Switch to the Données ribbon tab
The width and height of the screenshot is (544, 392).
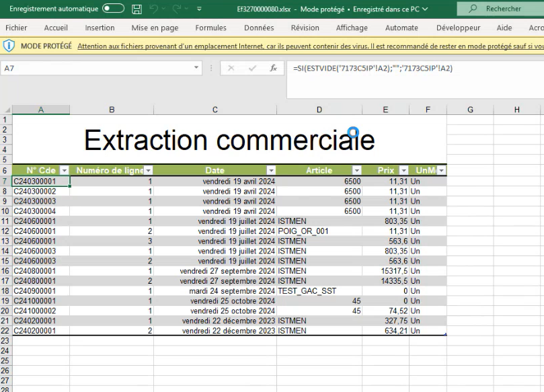(259, 28)
